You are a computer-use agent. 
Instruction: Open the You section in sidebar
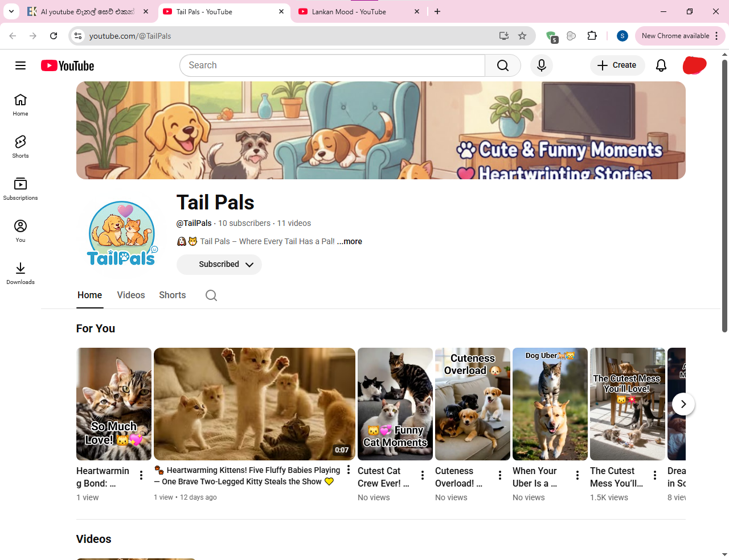21,231
